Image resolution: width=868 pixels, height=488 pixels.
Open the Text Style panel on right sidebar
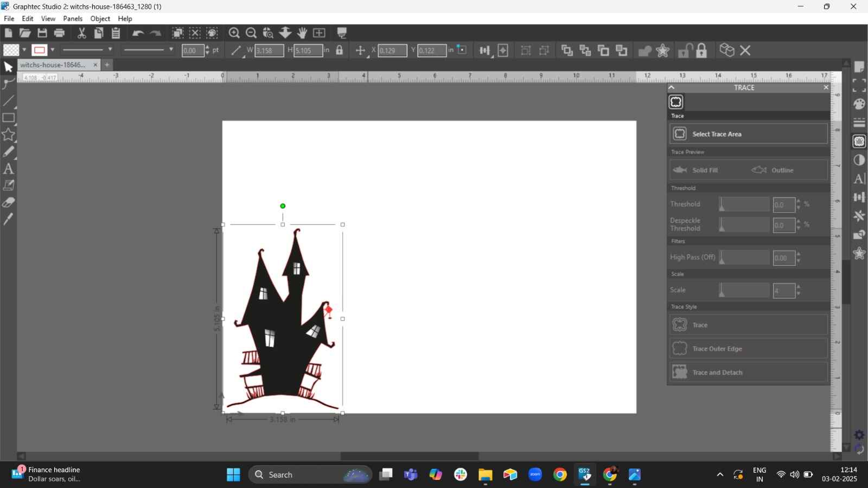859,178
